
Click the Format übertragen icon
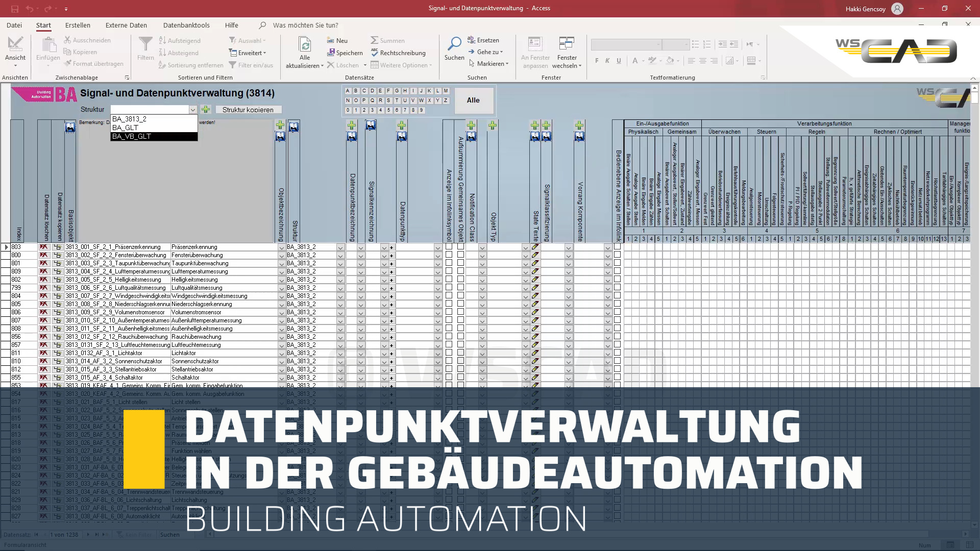pyautogui.click(x=67, y=64)
